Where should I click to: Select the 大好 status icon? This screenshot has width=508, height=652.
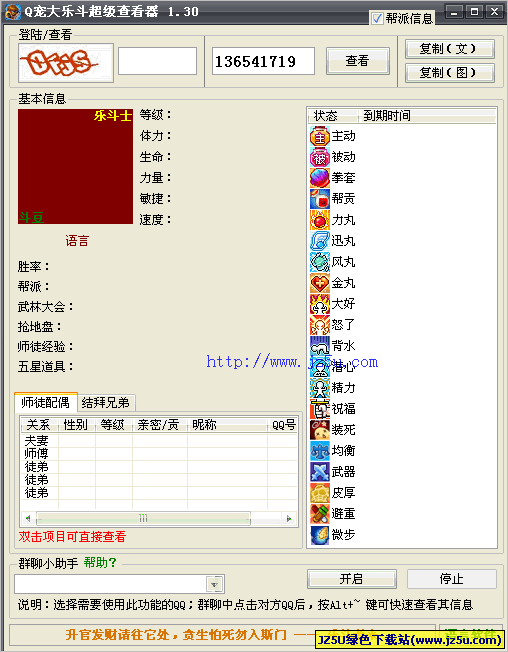(320, 304)
